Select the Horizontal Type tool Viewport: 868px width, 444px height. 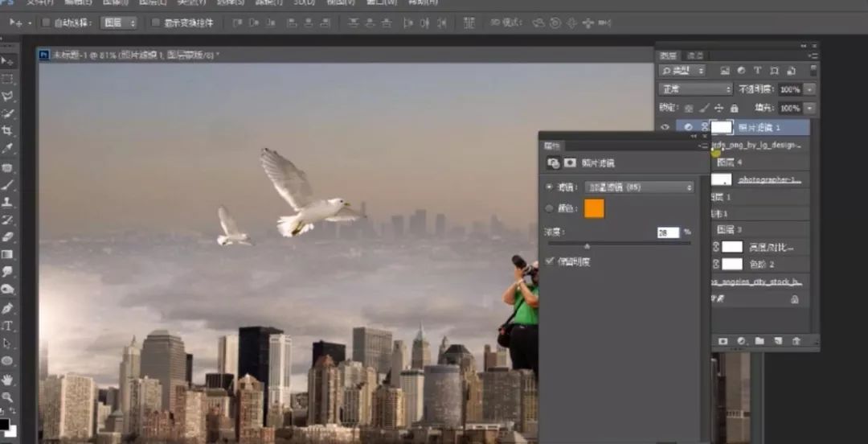point(8,326)
